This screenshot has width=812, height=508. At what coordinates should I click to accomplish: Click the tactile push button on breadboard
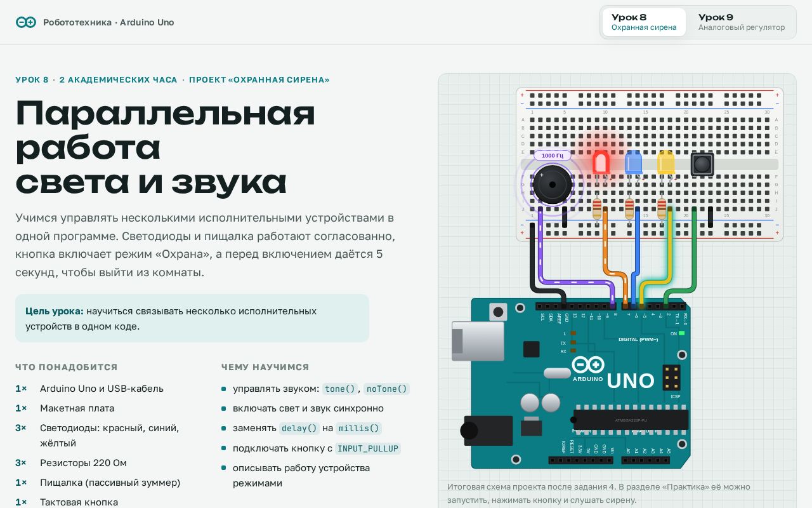pyautogui.click(x=702, y=164)
